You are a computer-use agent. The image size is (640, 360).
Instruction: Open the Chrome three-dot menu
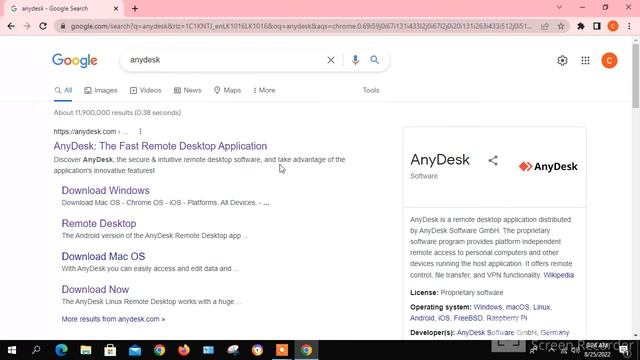tap(629, 26)
